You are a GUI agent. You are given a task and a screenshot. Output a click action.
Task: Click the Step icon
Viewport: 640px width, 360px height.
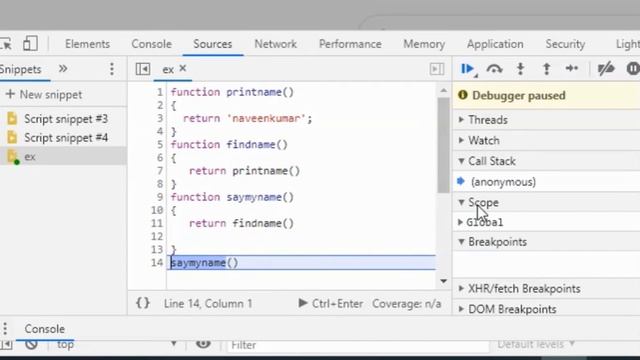pos(572,69)
